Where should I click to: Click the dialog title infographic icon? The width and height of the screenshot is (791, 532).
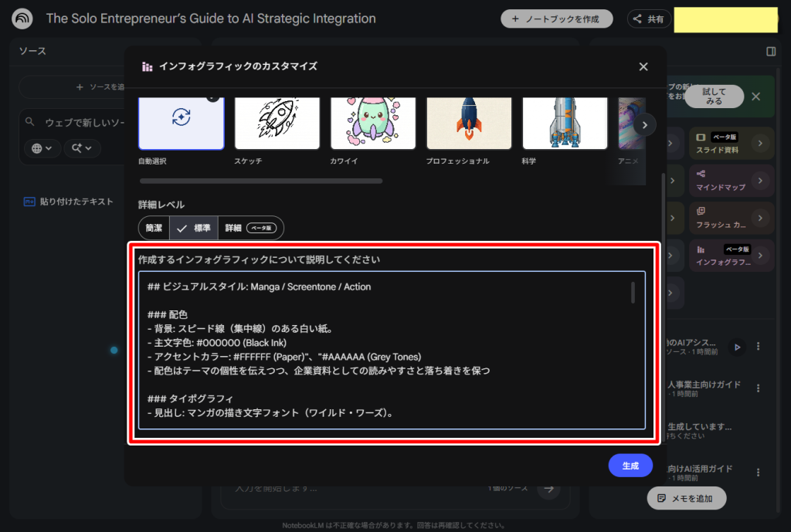[x=147, y=66]
